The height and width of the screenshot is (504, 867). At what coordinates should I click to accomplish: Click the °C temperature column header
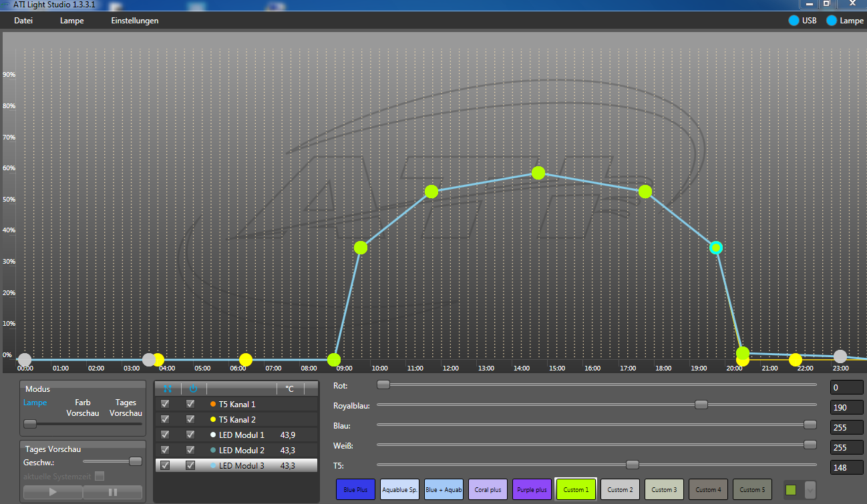coord(289,389)
